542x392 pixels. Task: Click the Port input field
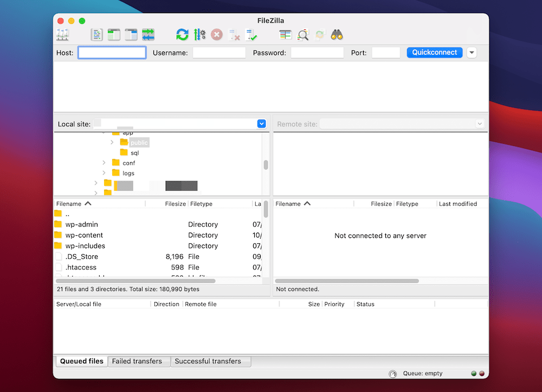pyautogui.click(x=386, y=53)
